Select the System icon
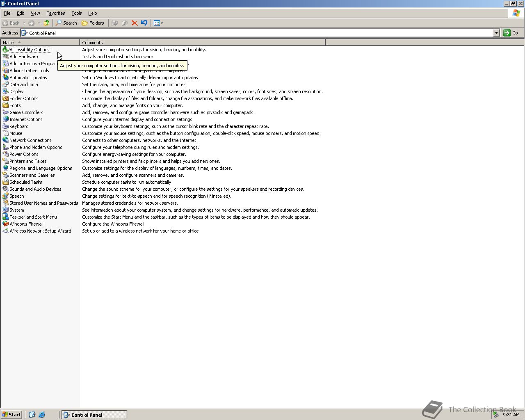The image size is (525, 420). point(6,210)
